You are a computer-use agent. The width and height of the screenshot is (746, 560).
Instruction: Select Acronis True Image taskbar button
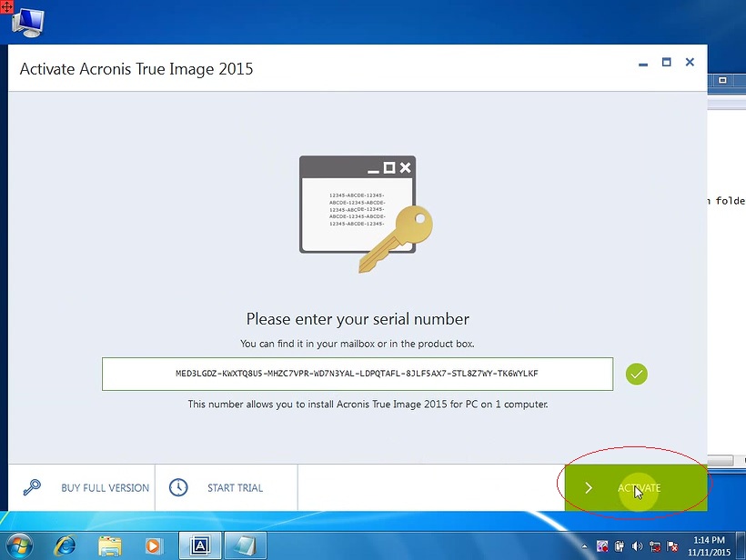coord(200,545)
